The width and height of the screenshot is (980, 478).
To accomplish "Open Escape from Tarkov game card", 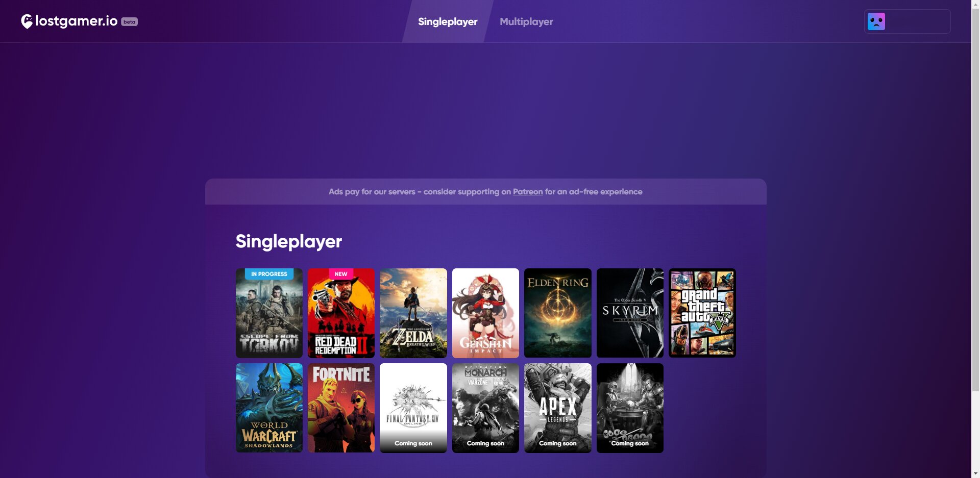I will [x=269, y=313].
